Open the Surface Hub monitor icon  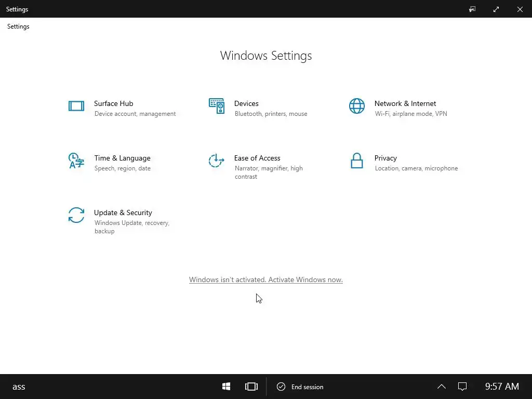coord(76,106)
